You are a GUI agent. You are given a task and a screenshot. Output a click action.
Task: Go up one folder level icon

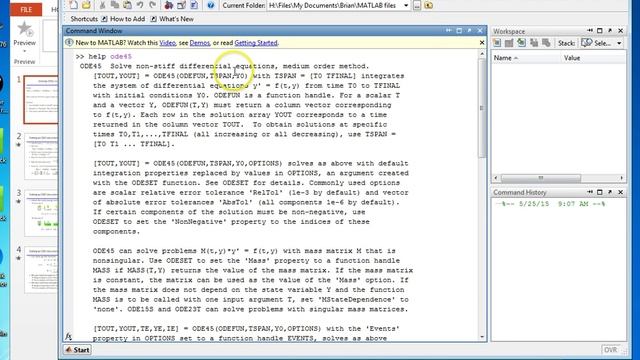click(x=429, y=5)
